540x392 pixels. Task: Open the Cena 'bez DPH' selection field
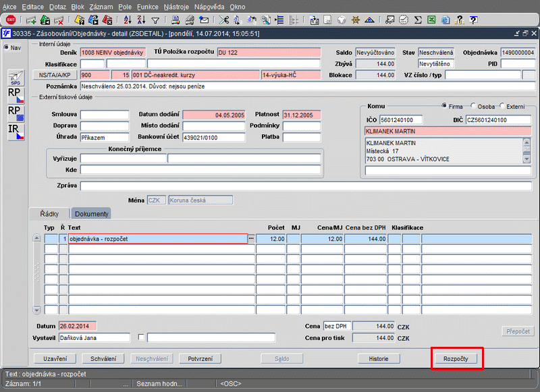337,326
